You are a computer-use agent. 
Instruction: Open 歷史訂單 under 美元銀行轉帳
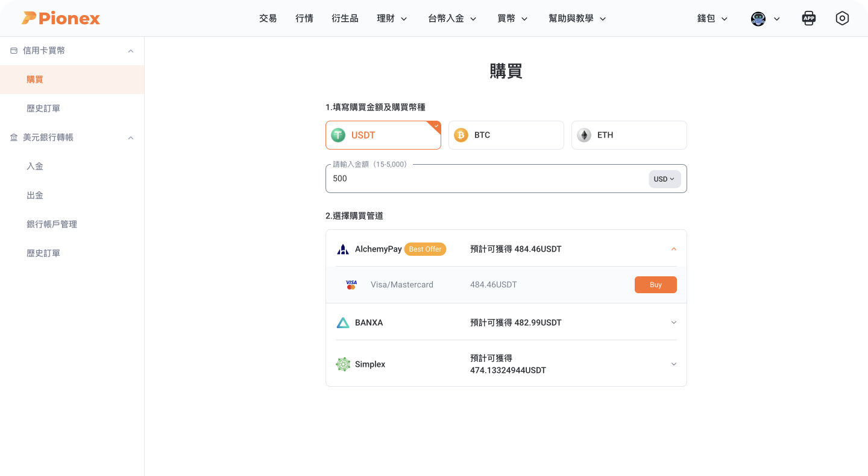72,253
